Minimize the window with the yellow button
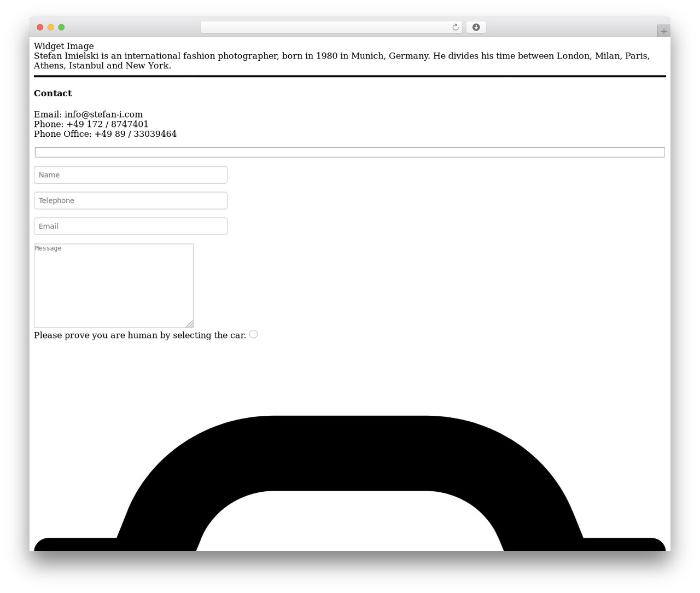 pyautogui.click(x=51, y=27)
